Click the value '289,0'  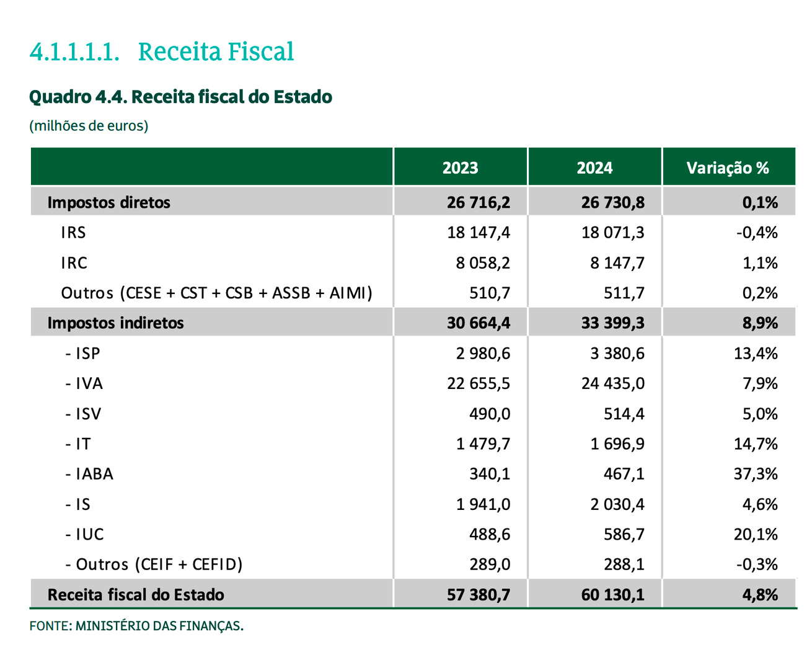pyautogui.click(x=490, y=564)
